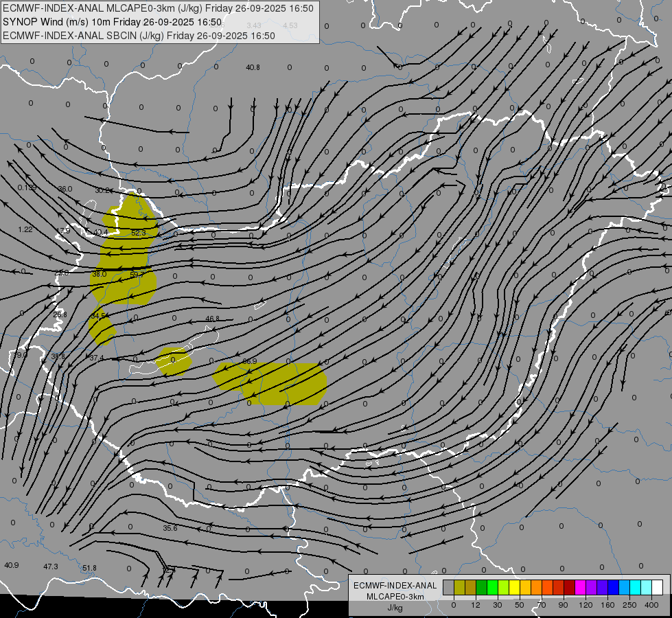This screenshot has width=672, height=618.
Task: Click the 36.0 value on the map
Action: pos(65,189)
